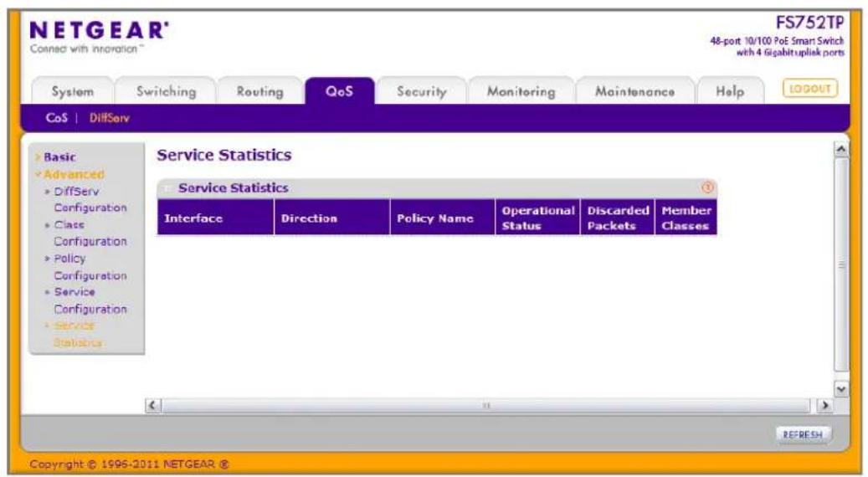Open the Help tab

point(730,91)
